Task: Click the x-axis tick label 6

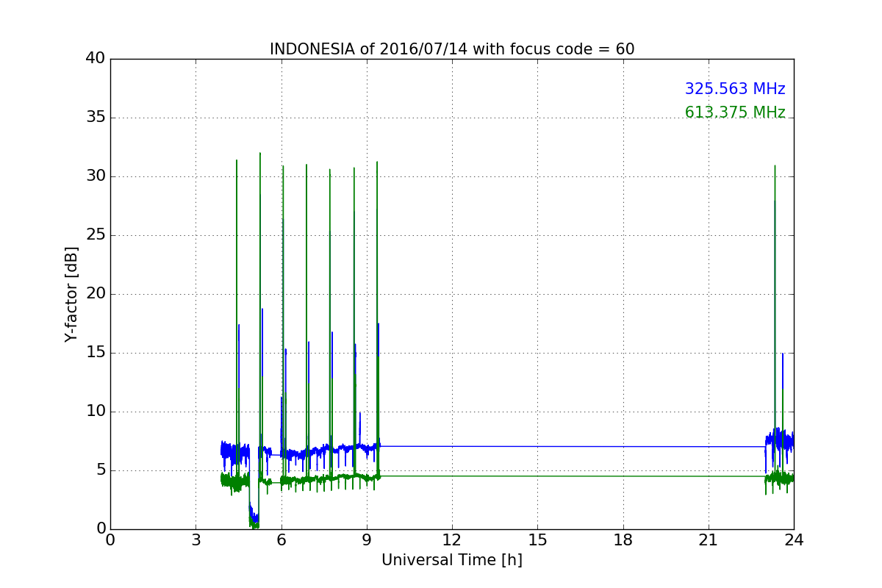Action: click(282, 540)
